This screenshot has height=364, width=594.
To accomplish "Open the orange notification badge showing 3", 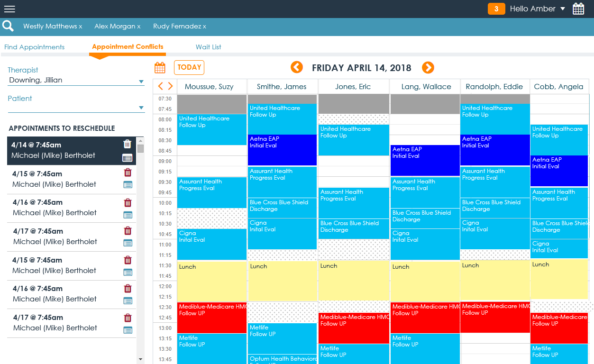I will [496, 9].
